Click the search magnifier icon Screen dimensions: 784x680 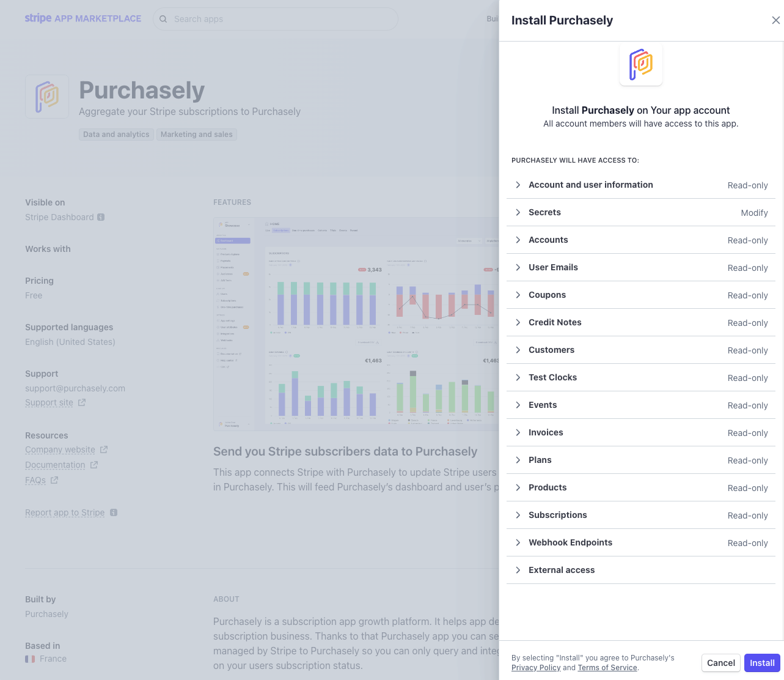pyautogui.click(x=163, y=19)
